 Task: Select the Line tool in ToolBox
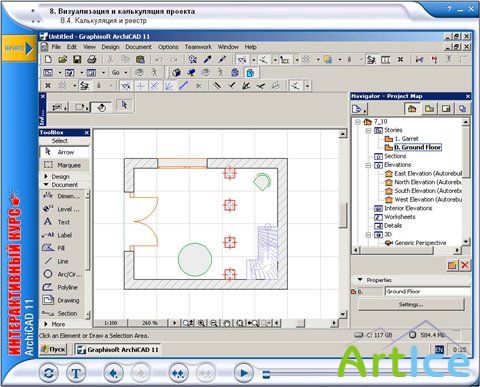click(x=63, y=261)
